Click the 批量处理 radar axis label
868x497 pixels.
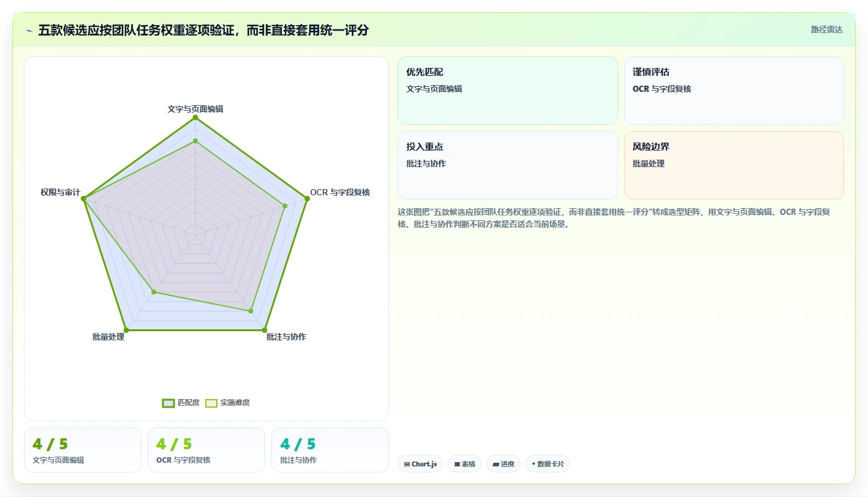click(x=108, y=337)
